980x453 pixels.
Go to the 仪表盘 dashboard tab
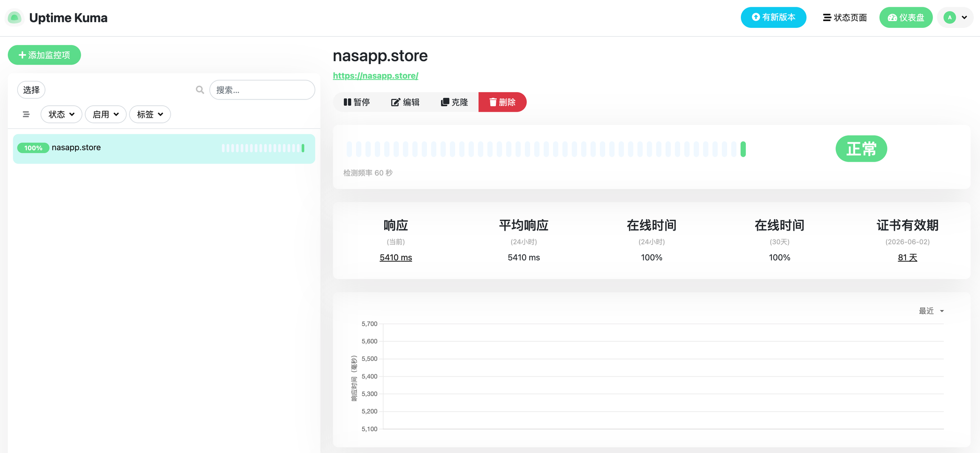(906, 18)
